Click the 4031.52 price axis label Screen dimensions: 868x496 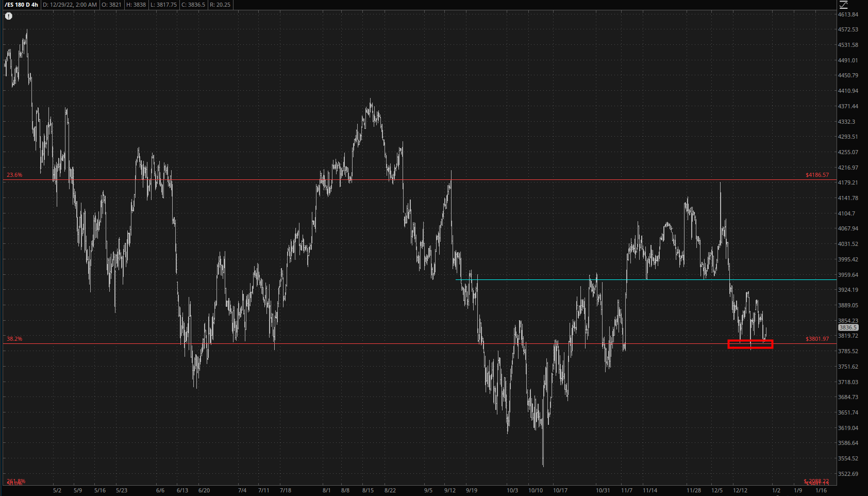click(848, 244)
